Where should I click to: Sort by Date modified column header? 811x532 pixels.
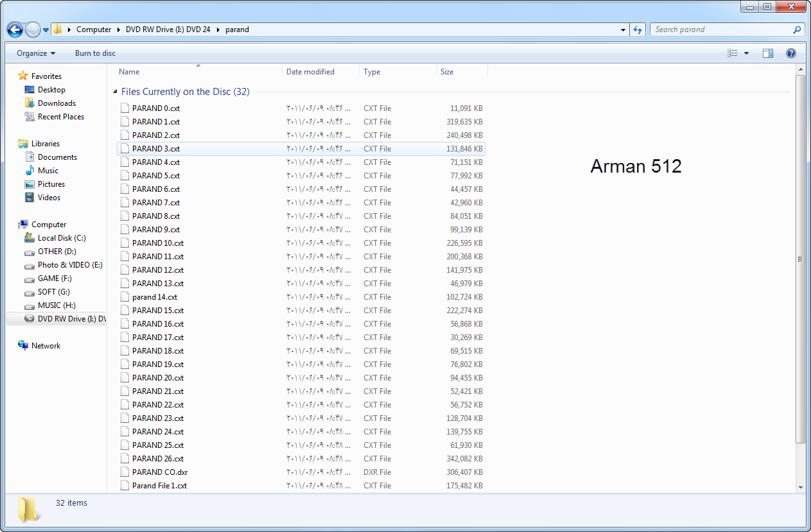[x=310, y=72]
